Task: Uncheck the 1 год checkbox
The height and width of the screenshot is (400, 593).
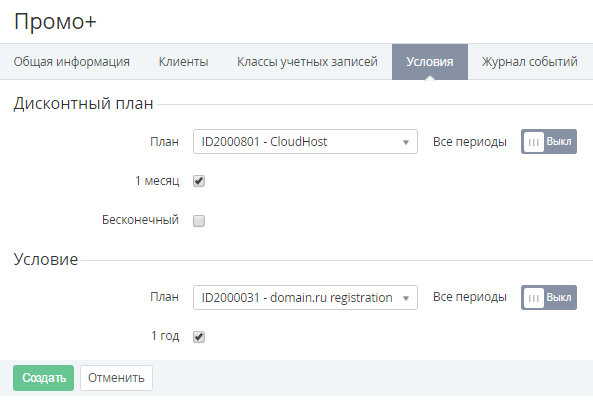Action: coord(199,337)
